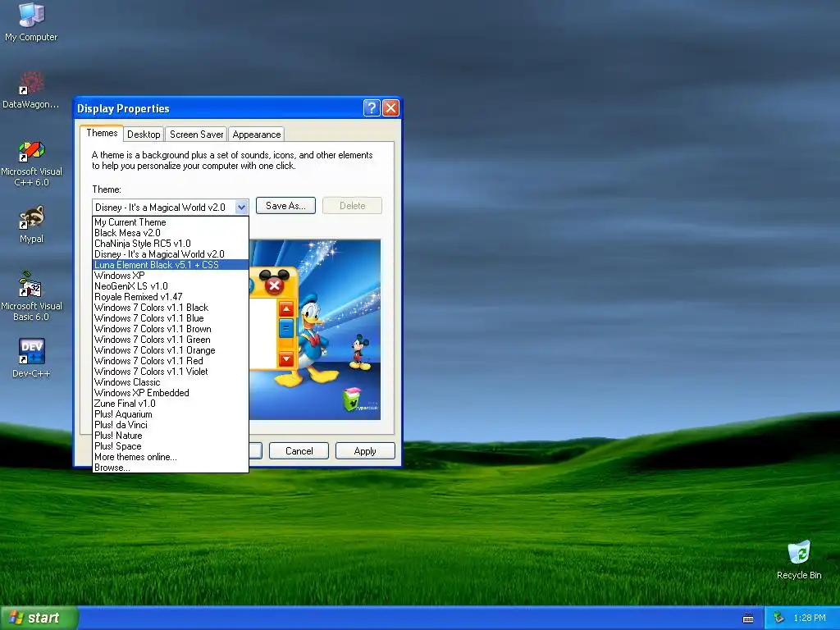
Task: Click the taskbar clock showing 1:28 PM
Action: coord(809,619)
